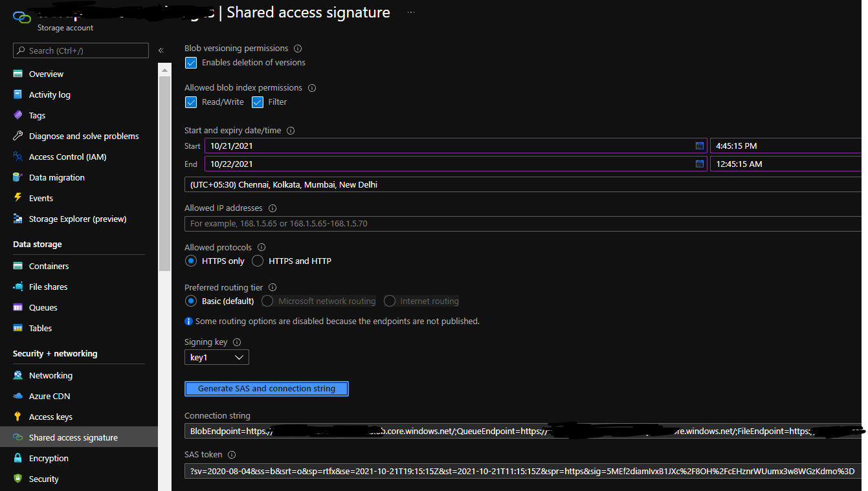Viewport: 868px width, 491px height.
Task: Click info icon next to Allowed blob index permissions
Action: click(x=312, y=88)
